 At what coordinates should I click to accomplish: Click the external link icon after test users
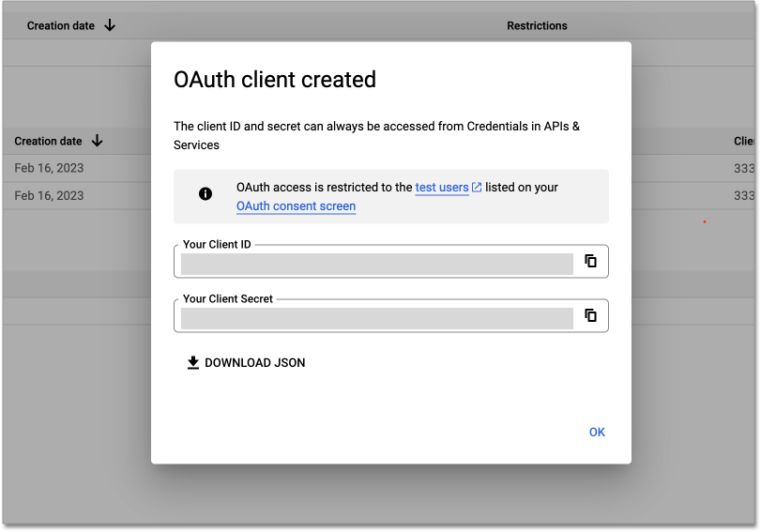(x=477, y=188)
